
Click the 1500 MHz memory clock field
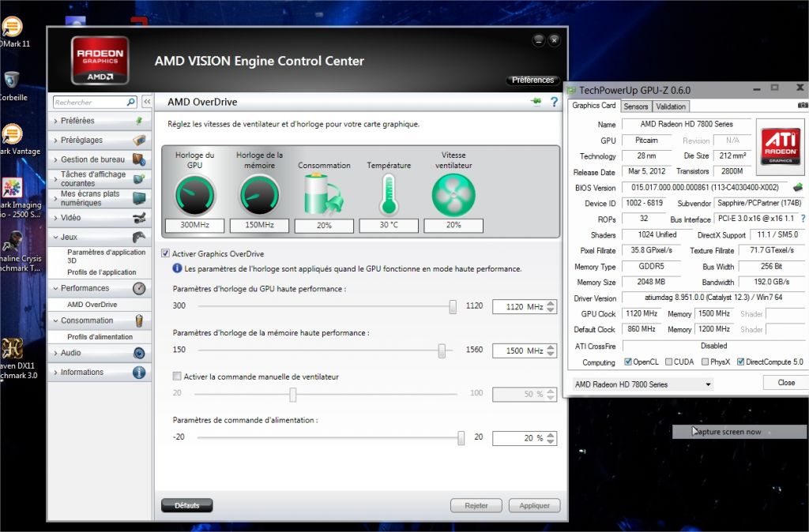click(519, 350)
